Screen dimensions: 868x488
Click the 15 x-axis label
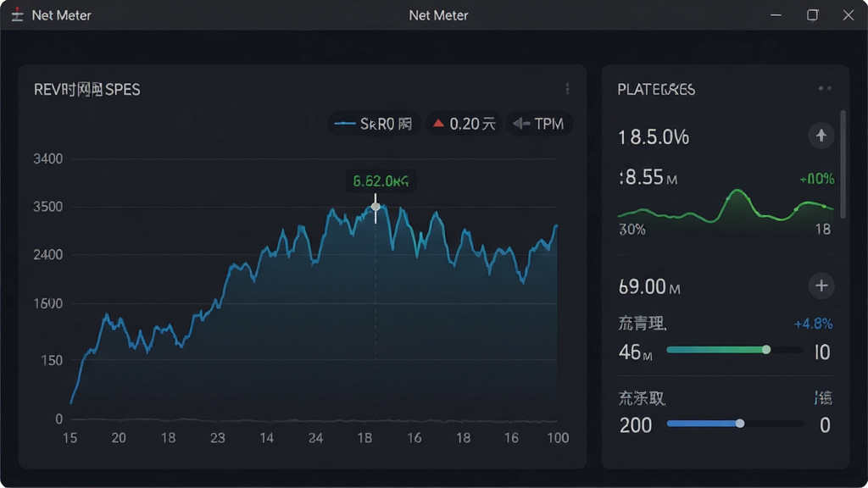70,438
